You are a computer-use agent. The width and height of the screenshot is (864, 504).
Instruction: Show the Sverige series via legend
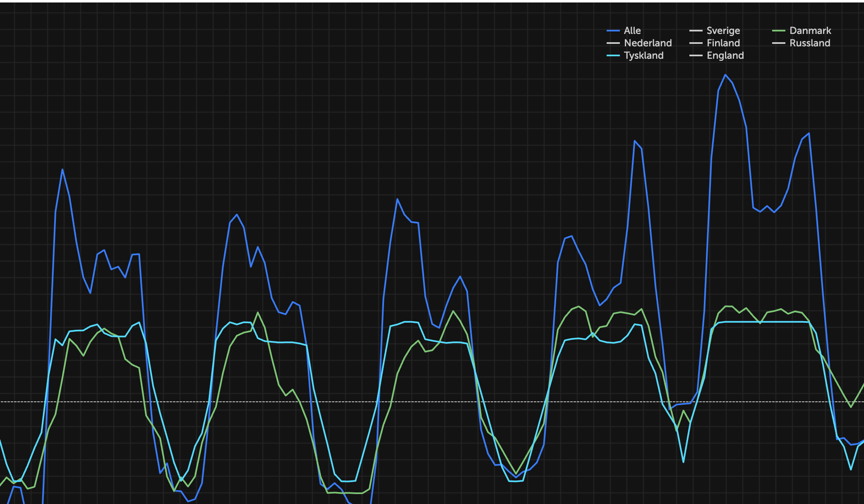click(715, 31)
